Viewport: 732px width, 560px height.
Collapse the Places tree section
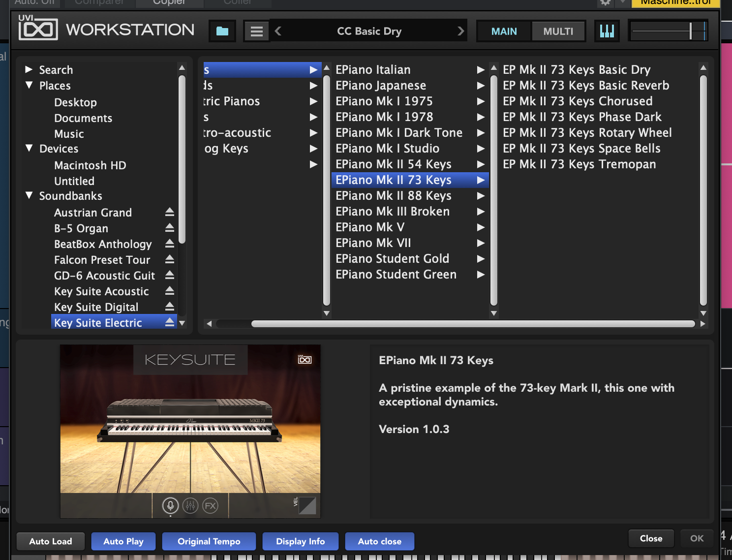tap(29, 85)
